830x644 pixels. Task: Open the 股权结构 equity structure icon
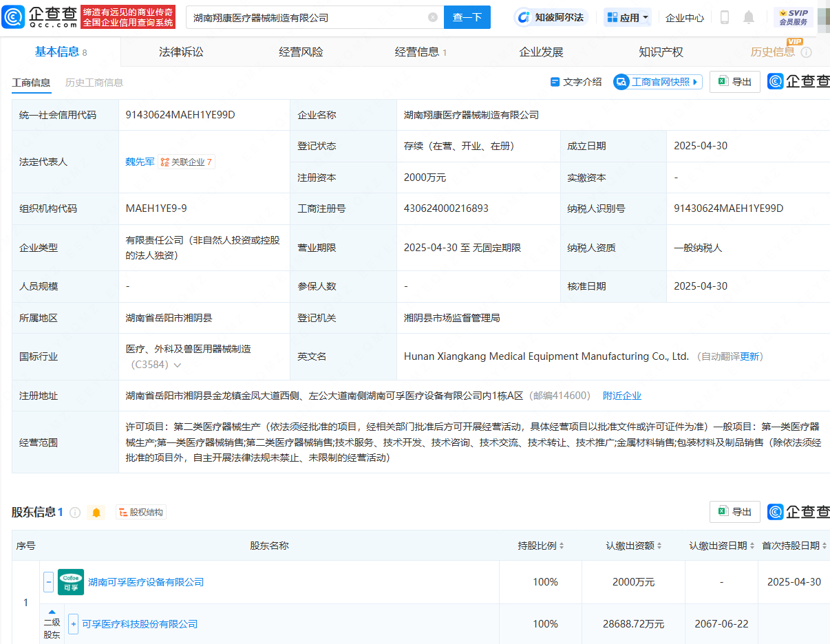[x=141, y=513]
